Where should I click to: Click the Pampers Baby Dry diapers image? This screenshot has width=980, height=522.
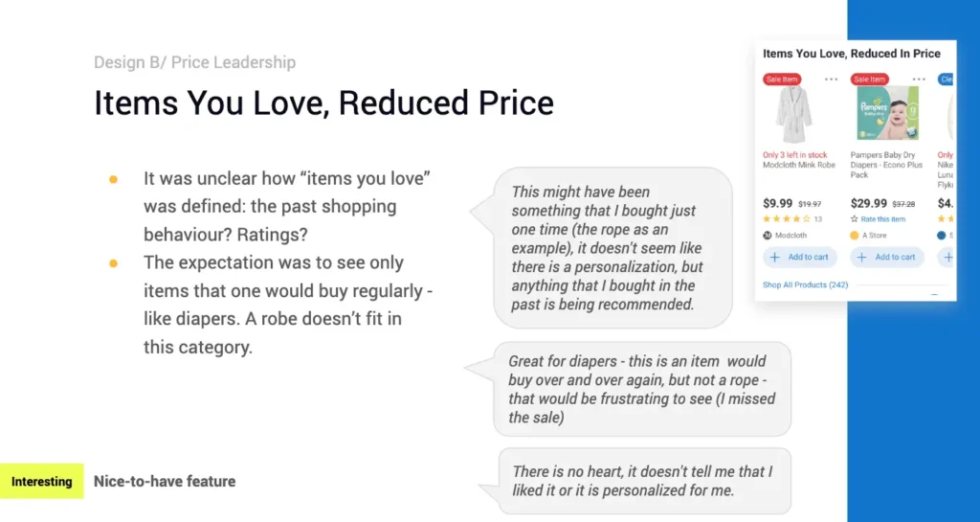887,114
